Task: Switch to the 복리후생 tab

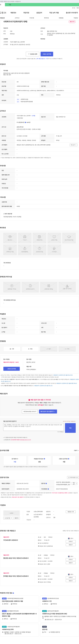Action: 46,18
